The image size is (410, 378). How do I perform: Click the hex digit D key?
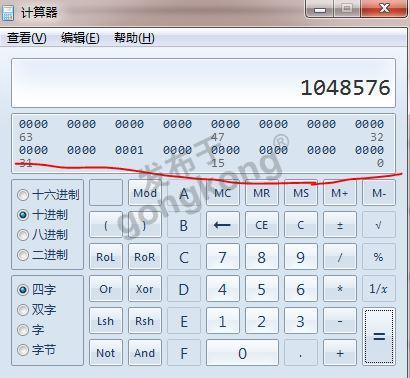(184, 289)
